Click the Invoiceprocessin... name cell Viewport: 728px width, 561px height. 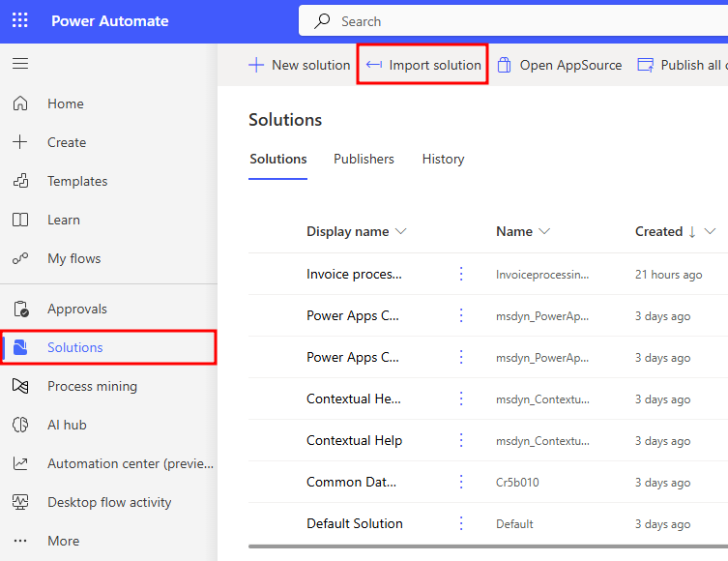[542, 275]
